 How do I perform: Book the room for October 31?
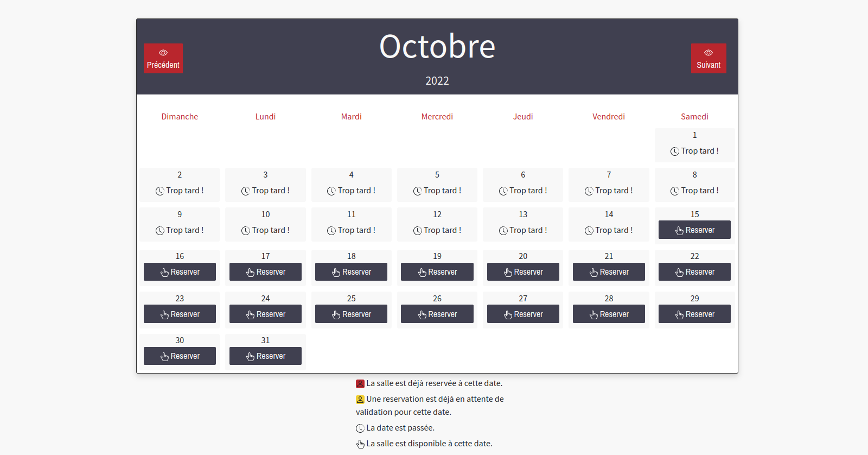click(x=265, y=356)
